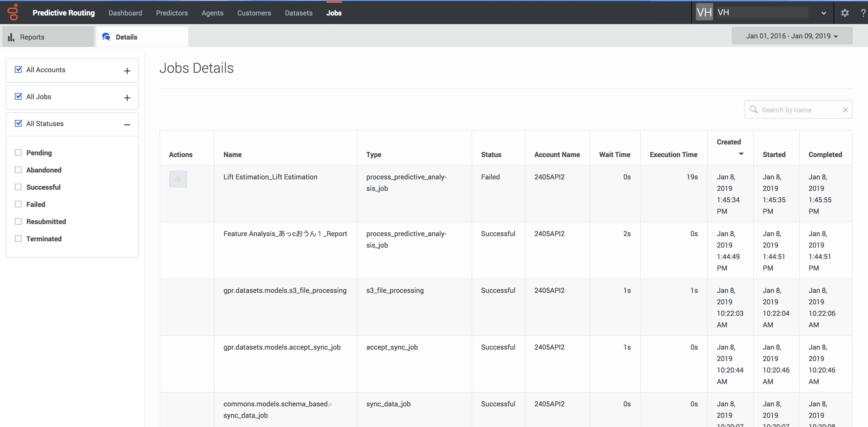Go to the Datasets page

click(299, 13)
